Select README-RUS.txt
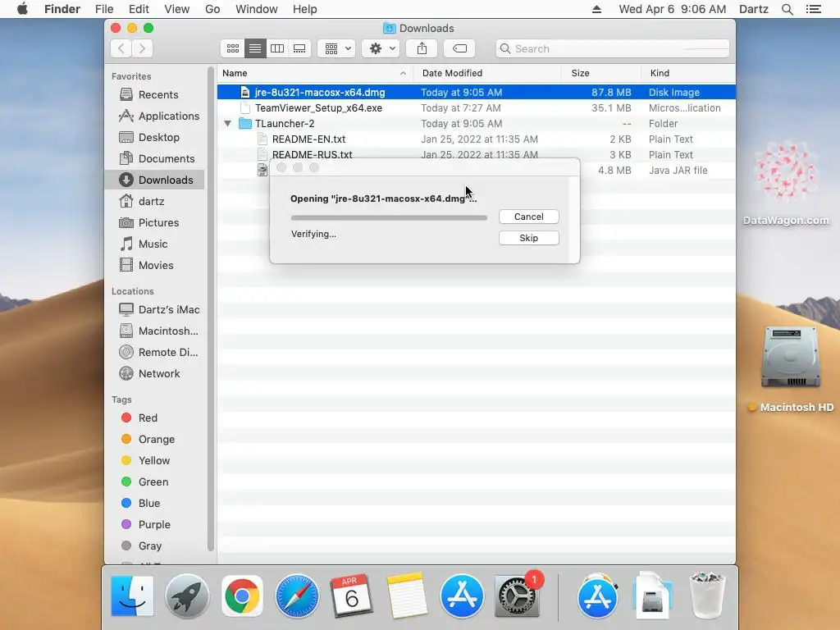Image resolution: width=840 pixels, height=630 pixels. (x=477, y=154)
